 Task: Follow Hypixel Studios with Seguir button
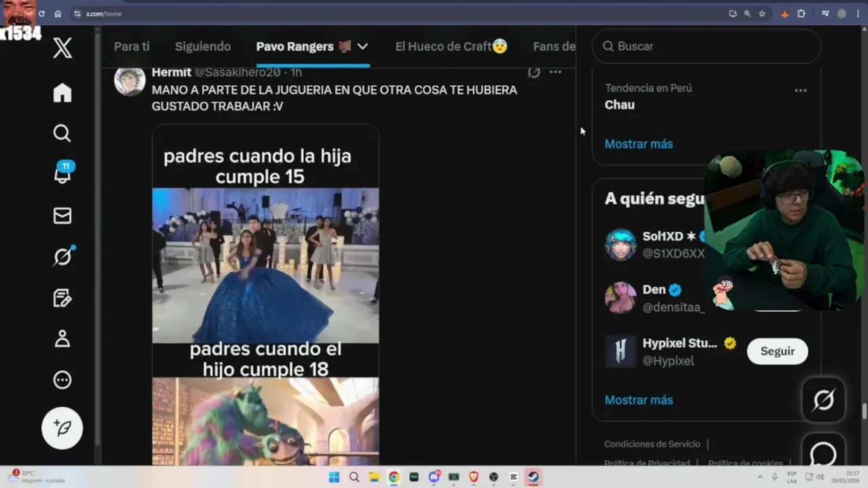point(777,351)
